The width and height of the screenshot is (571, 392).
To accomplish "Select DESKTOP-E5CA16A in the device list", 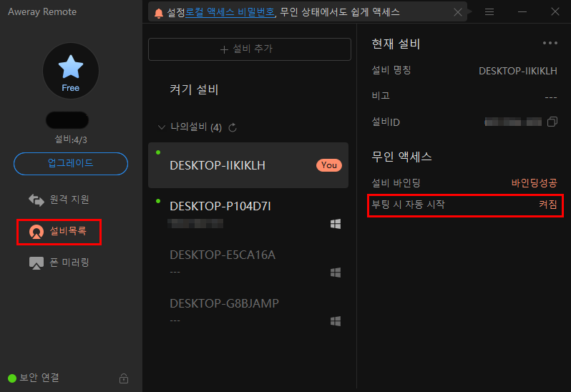I will pyautogui.click(x=248, y=262).
